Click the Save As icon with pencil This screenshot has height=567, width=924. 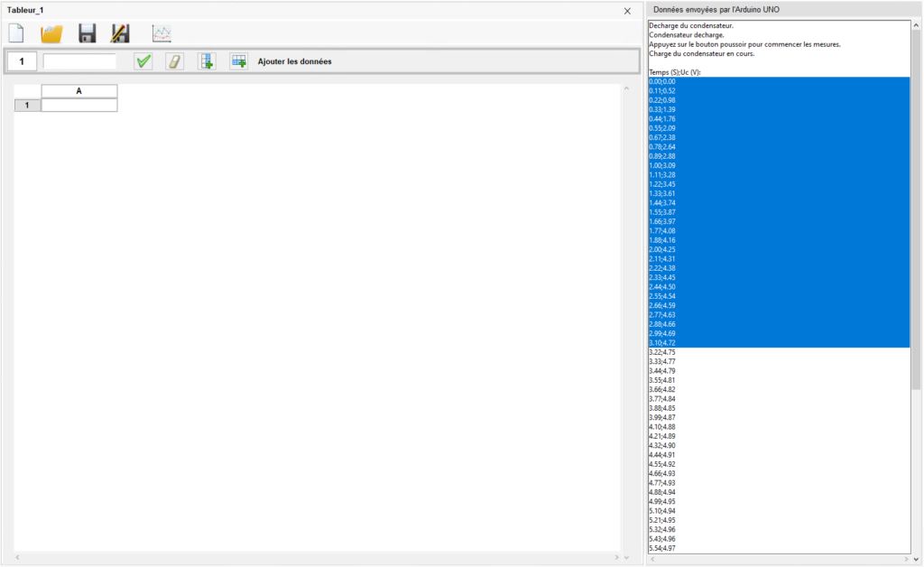coord(120,33)
